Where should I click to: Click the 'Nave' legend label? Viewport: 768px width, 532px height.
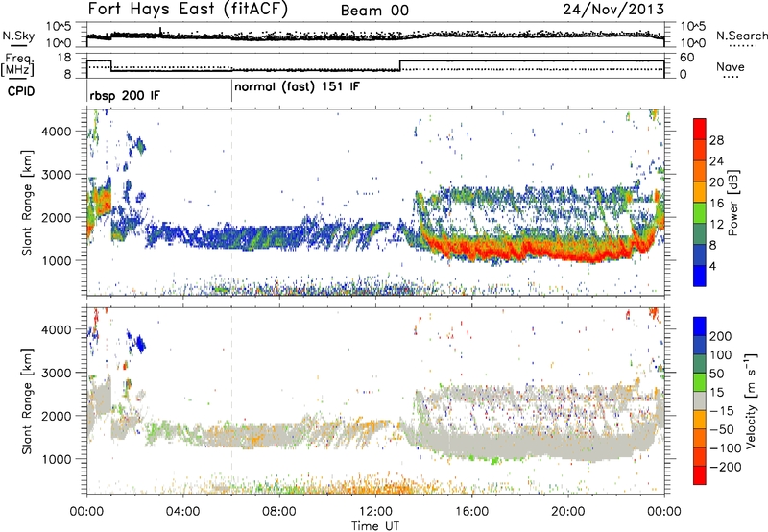point(730,66)
